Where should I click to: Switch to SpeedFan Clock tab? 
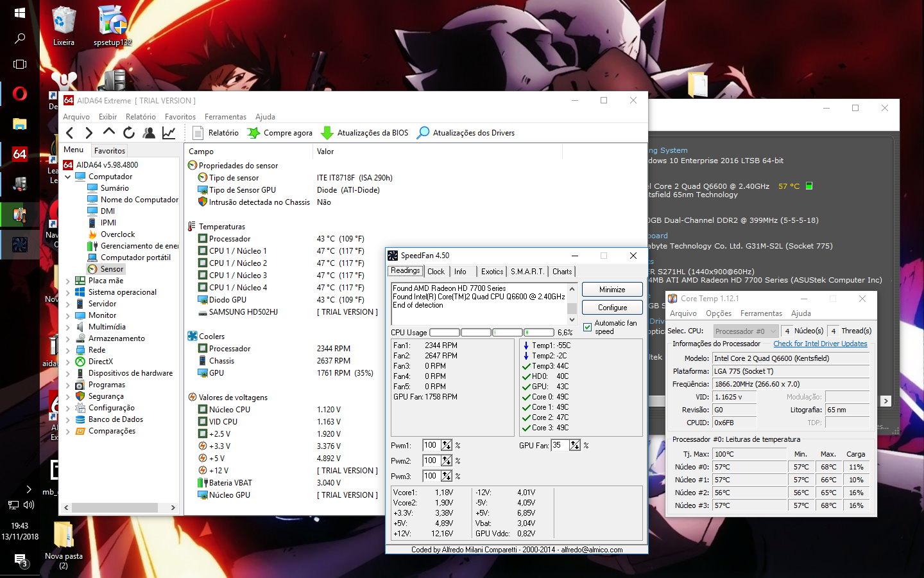tap(436, 272)
